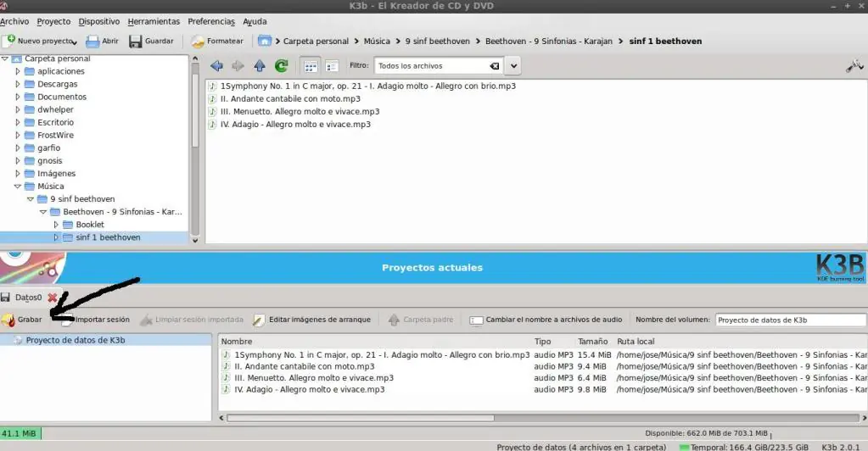The height and width of the screenshot is (451, 868).
Task: Select the dwhelper folder
Action: (x=55, y=109)
